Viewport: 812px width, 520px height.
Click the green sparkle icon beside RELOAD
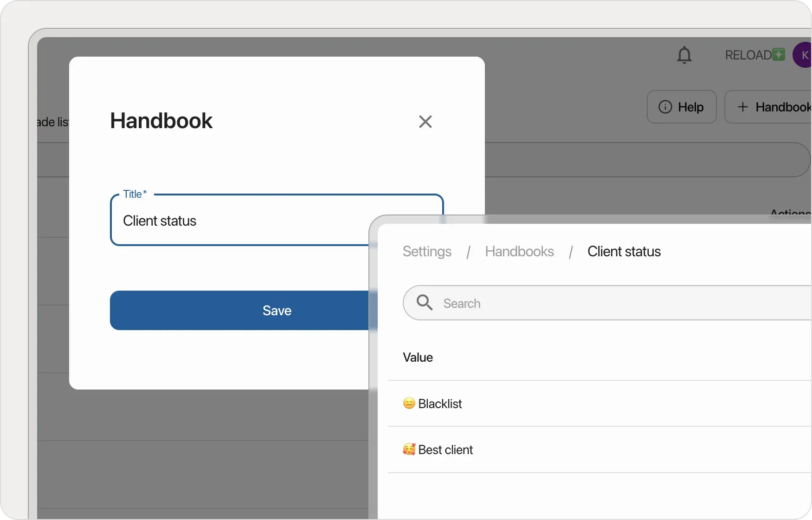779,55
